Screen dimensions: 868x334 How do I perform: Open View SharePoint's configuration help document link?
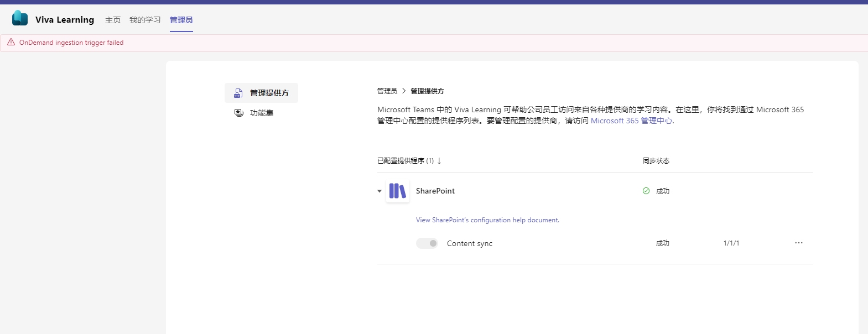point(487,220)
